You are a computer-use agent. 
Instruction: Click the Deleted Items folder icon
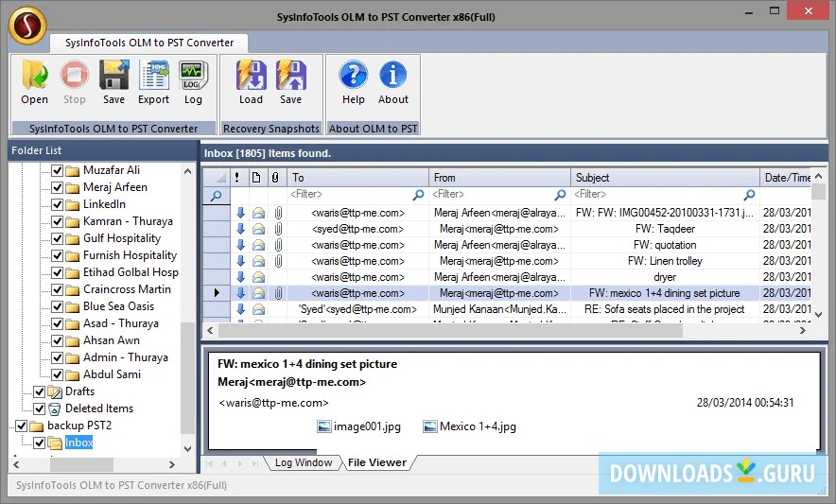coord(55,409)
